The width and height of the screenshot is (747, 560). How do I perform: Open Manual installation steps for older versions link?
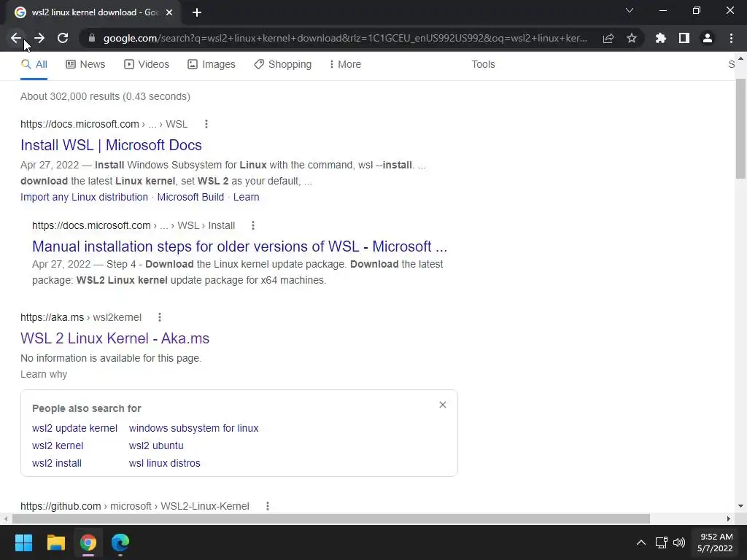(x=239, y=246)
